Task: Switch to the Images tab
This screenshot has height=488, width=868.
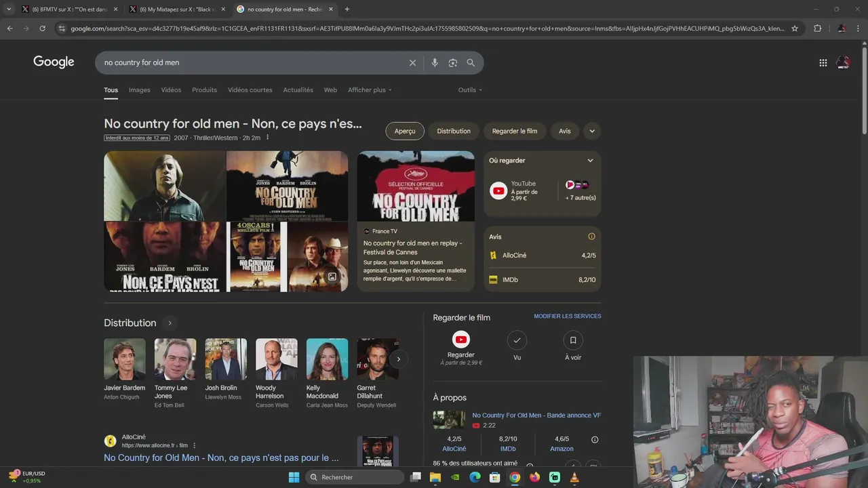Action: tap(140, 90)
